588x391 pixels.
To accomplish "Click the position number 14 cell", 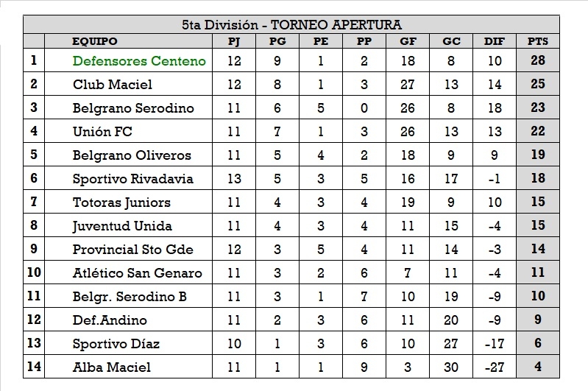I will point(34,367).
